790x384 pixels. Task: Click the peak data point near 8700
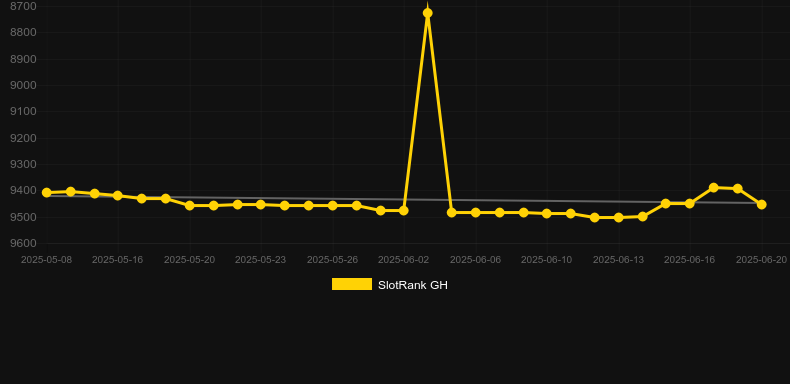pyautogui.click(x=428, y=13)
